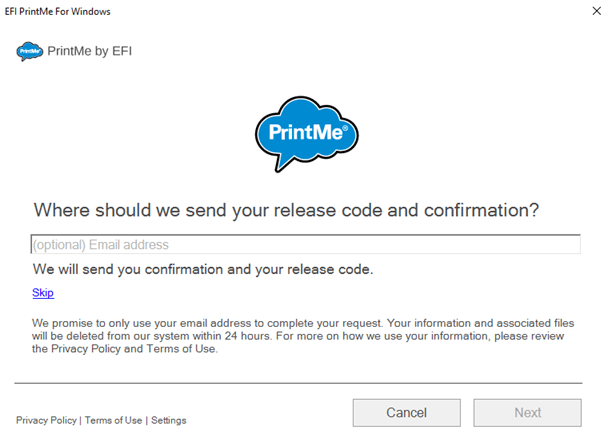This screenshot has height=437, width=606.
Task: Click the registered trademark symbol on the logo
Action: 345,128
